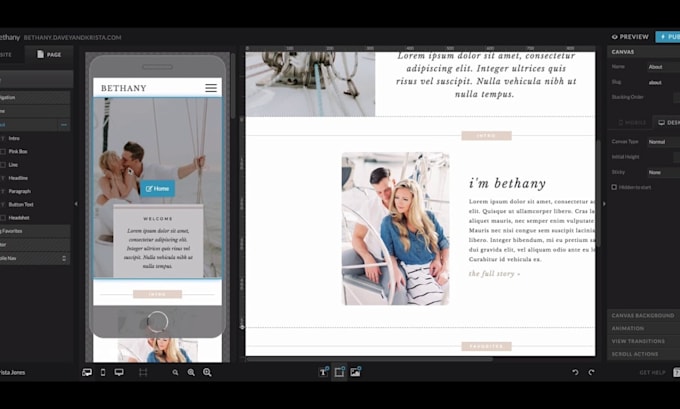Toggle the canvas guides grid icon
680x409 pixels.
click(x=143, y=373)
